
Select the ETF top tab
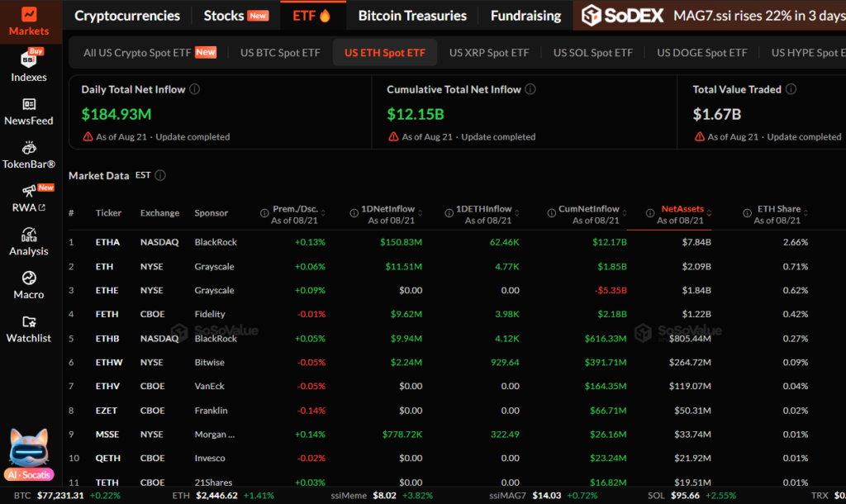pyautogui.click(x=311, y=16)
